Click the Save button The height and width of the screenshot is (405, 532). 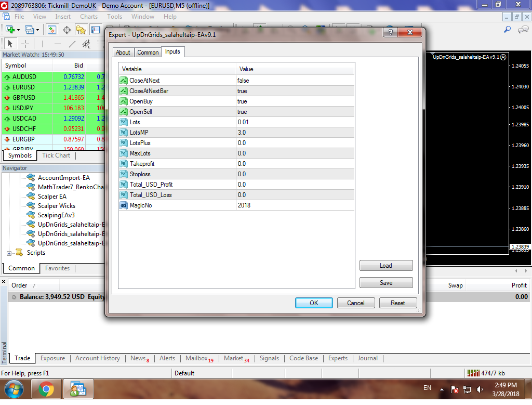pyautogui.click(x=386, y=282)
